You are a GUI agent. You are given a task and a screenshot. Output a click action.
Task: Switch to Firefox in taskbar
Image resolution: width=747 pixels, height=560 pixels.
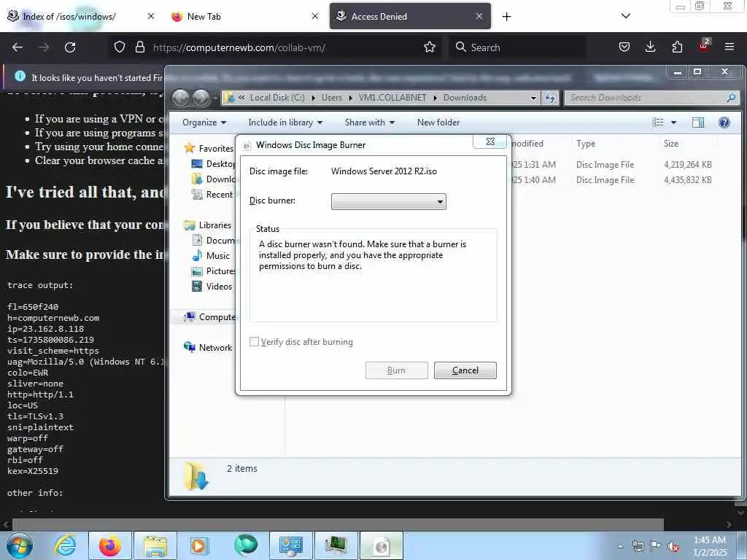tap(110, 545)
